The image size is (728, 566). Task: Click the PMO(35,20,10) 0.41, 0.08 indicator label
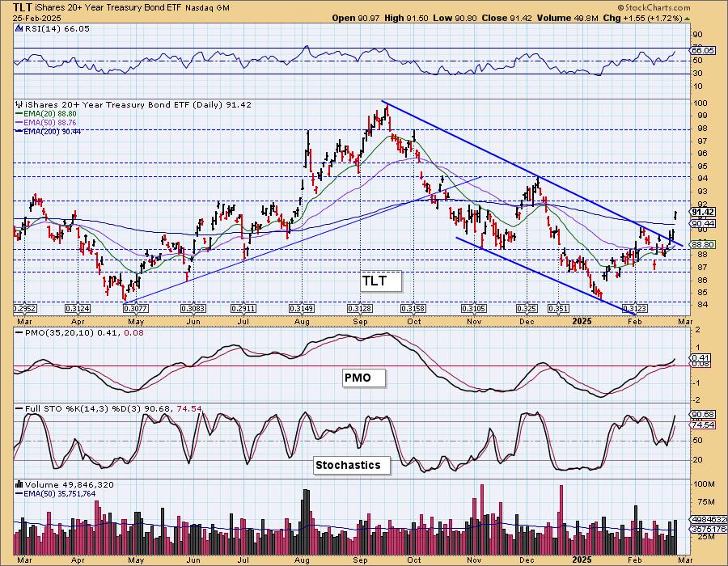[x=84, y=333]
